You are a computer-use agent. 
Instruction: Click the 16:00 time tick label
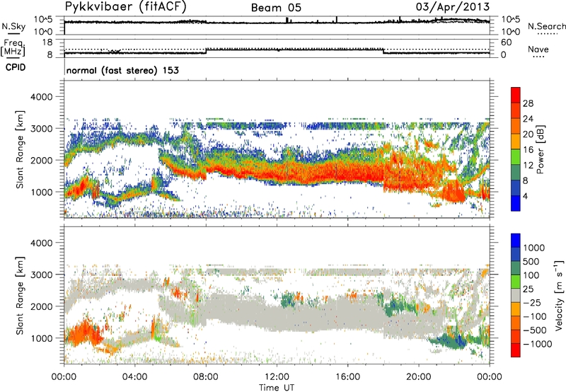[347, 377]
